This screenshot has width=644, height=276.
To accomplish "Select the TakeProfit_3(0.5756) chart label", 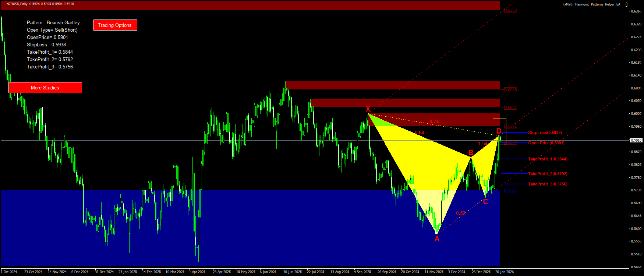I will (548, 184).
